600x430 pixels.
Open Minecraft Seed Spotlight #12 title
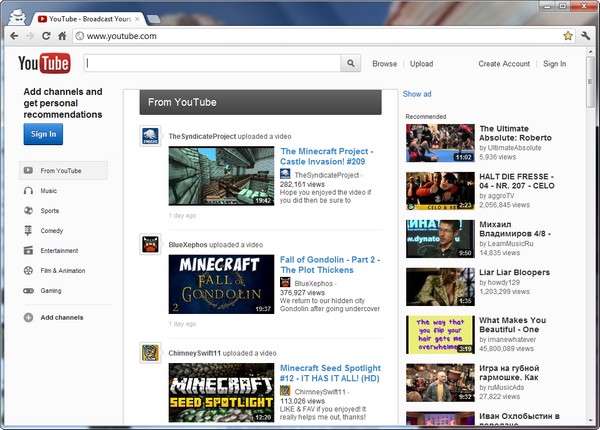(330, 373)
